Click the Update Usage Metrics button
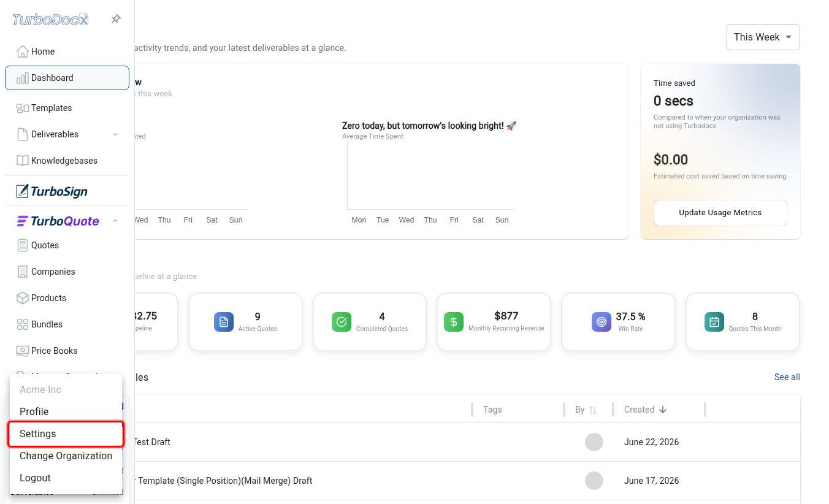829x504 pixels. [x=720, y=213]
